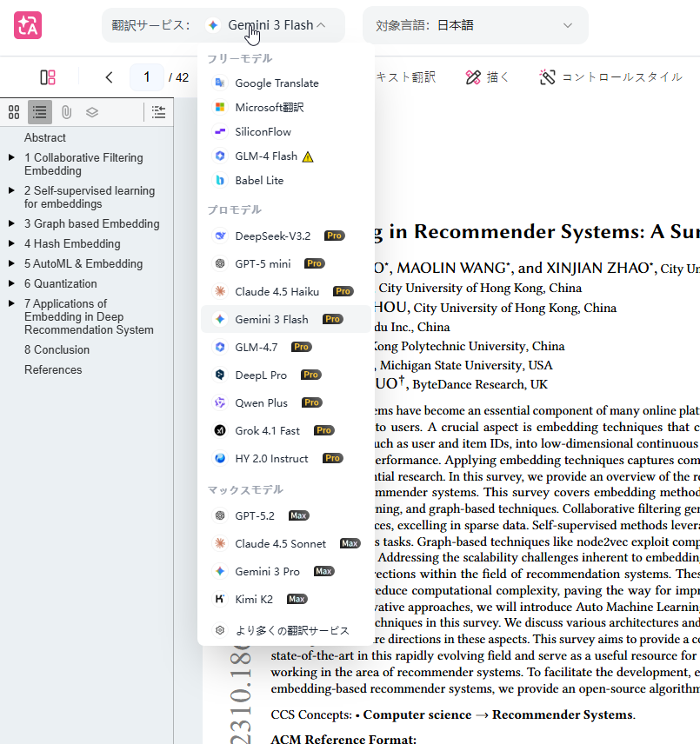Screen dimensions: 700x744
Task: Open the 対象言語 日本語 dropdown
Action: 475,25
